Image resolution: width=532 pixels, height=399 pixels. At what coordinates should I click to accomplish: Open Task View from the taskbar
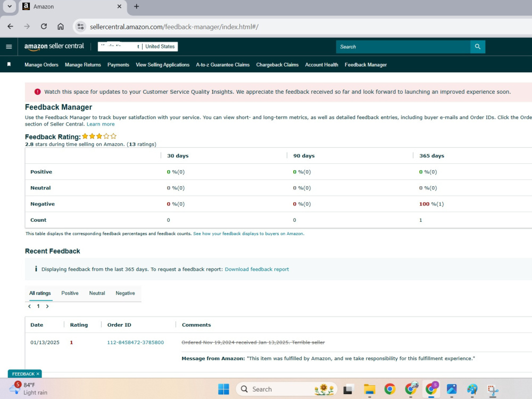(348, 389)
